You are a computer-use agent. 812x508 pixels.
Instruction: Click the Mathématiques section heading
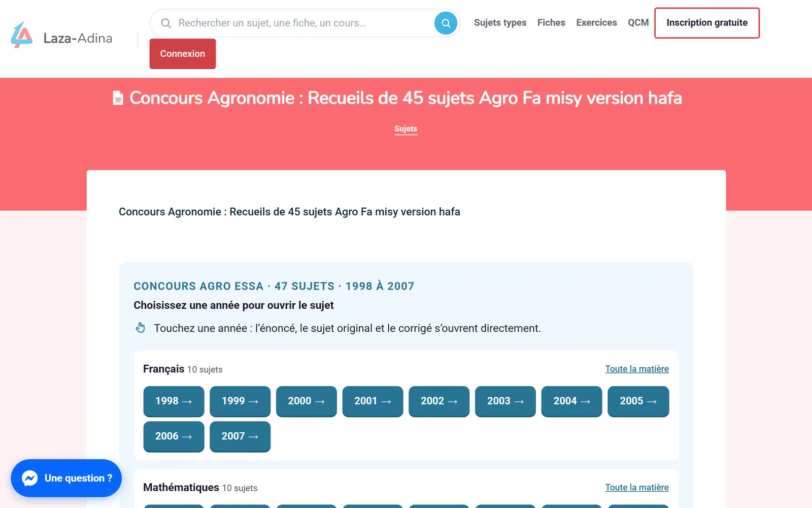[x=181, y=487]
